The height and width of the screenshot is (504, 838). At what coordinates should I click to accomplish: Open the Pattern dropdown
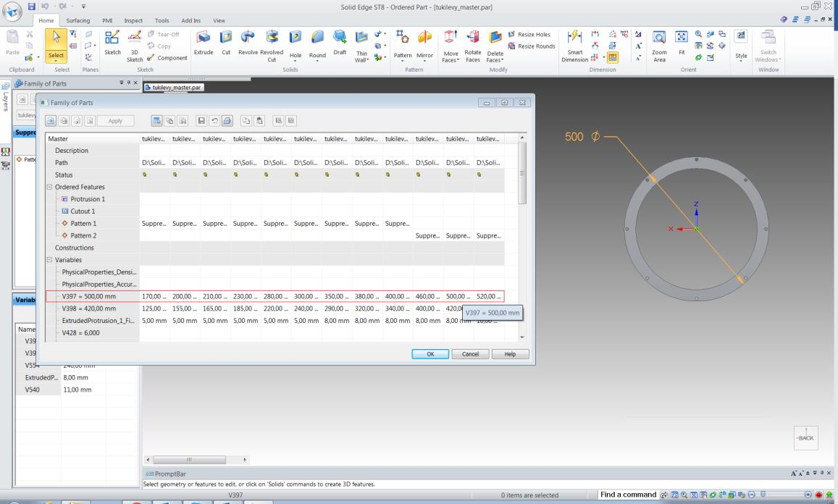[403, 61]
